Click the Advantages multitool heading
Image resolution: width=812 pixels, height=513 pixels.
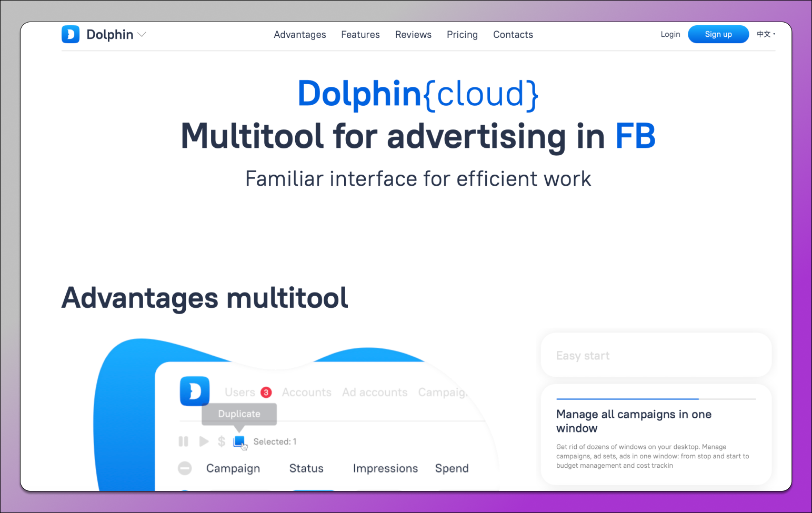205,298
